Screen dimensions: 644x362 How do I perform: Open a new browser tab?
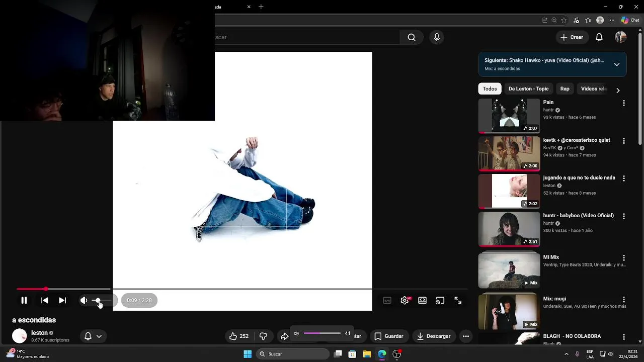pos(261,7)
